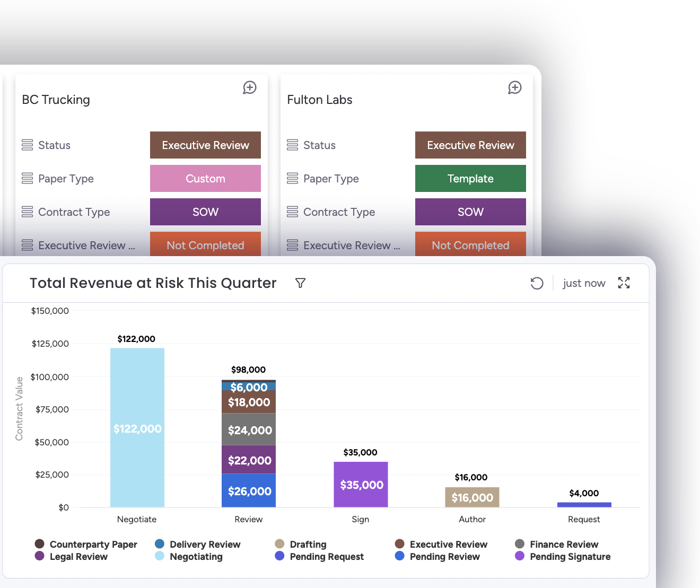The height and width of the screenshot is (588, 700).
Task: Click the Total Revenue at Risk title
Action: pyautogui.click(x=153, y=283)
